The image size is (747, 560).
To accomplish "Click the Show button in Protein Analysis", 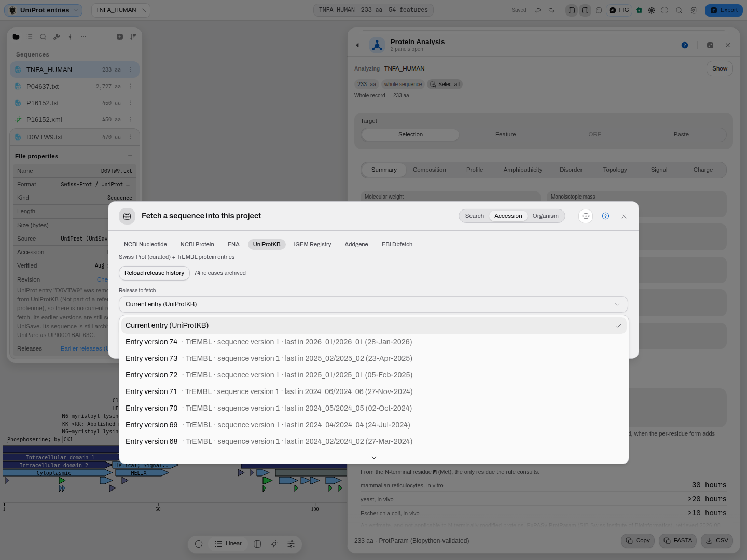I will (720, 69).
